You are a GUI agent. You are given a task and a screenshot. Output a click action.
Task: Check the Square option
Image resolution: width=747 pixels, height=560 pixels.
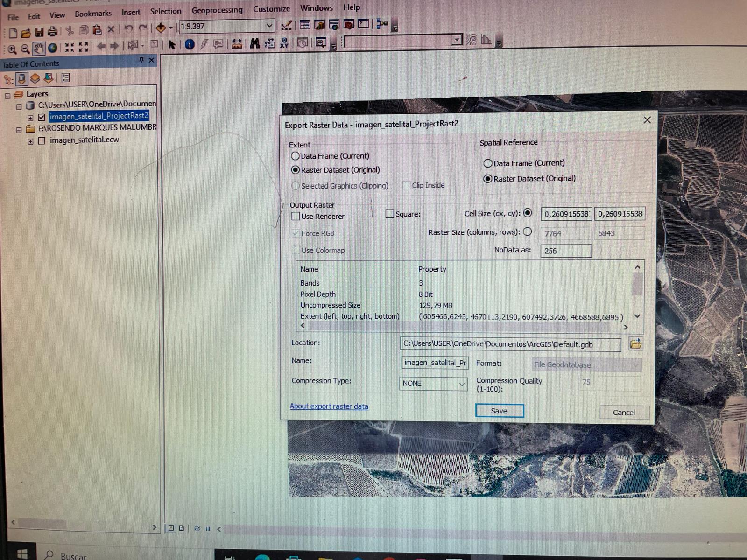tap(390, 214)
